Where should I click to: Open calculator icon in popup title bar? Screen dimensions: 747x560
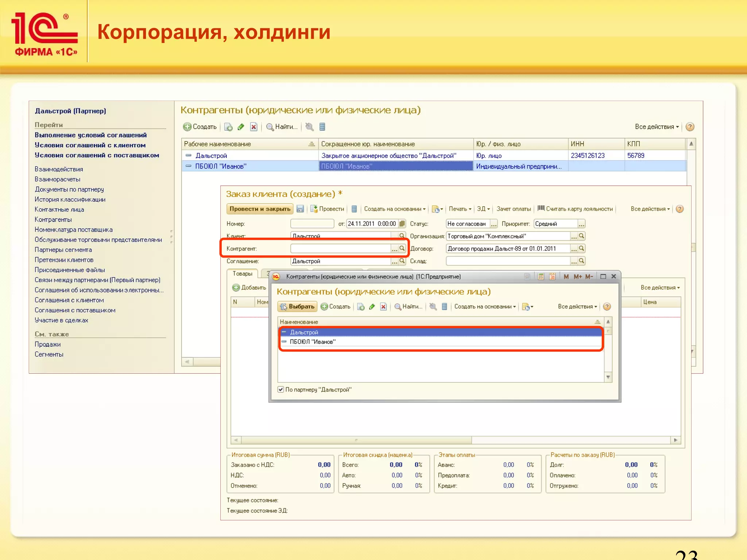[x=541, y=276]
